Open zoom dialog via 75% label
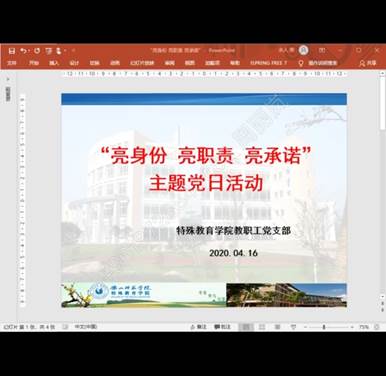Image resolution: width=386 pixels, height=376 pixels. tap(363, 327)
